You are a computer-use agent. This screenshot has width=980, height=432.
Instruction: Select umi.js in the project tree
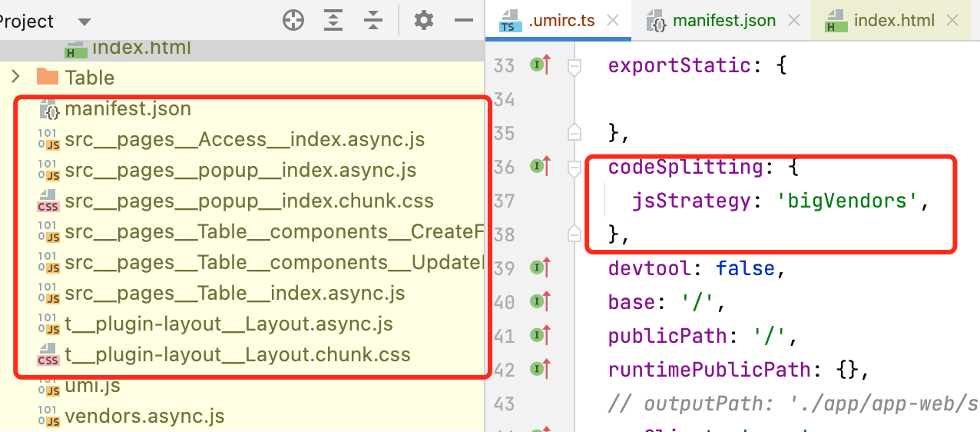tap(92, 385)
